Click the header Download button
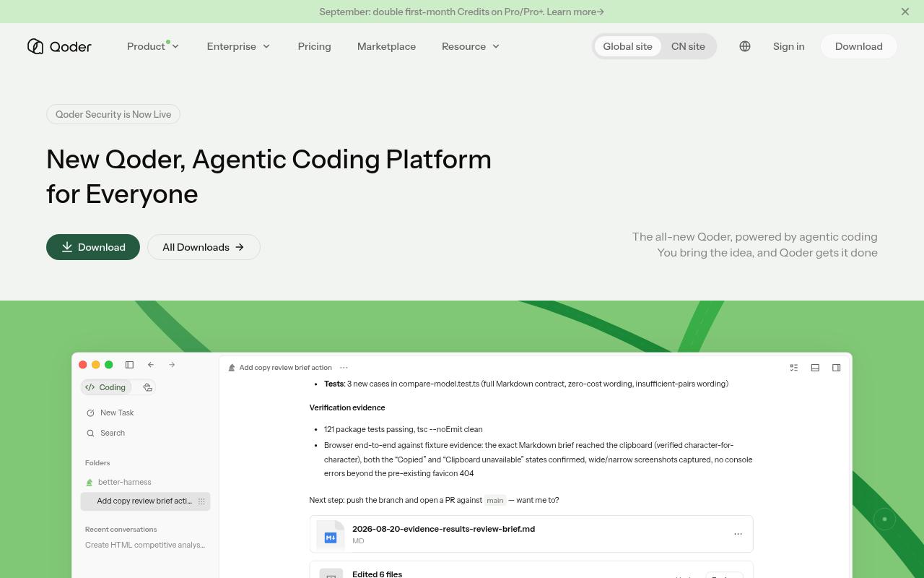 pos(858,46)
